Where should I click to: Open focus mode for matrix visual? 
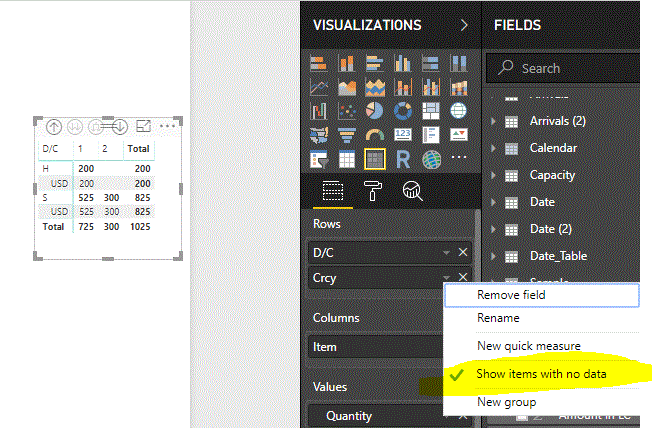pos(143,126)
